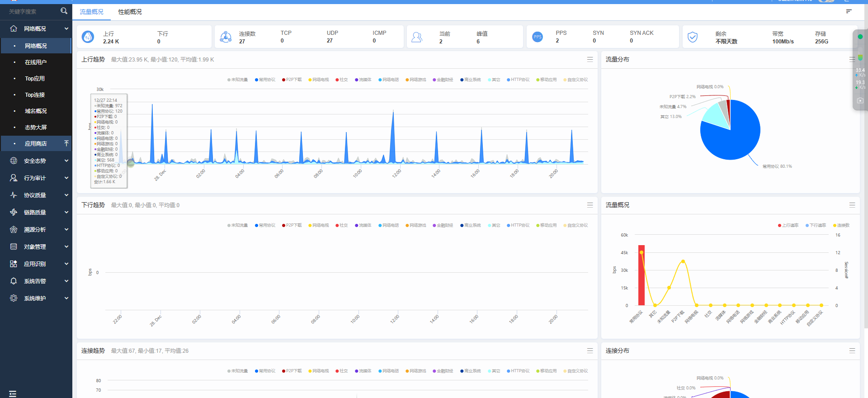Toggle 下行速率 series in 流量概况 legend
Screen dimensions: 868x398
pyautogui.click(x=816, y=225)
